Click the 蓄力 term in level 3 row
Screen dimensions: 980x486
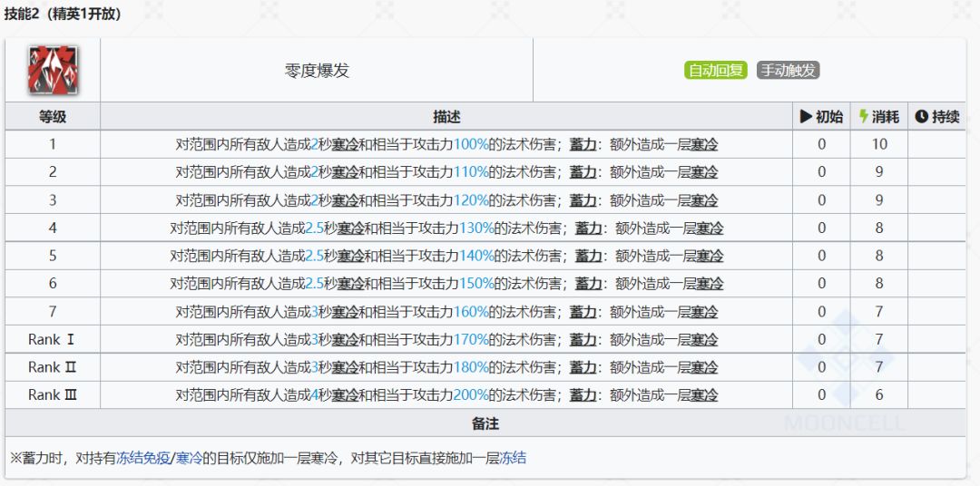583,200
